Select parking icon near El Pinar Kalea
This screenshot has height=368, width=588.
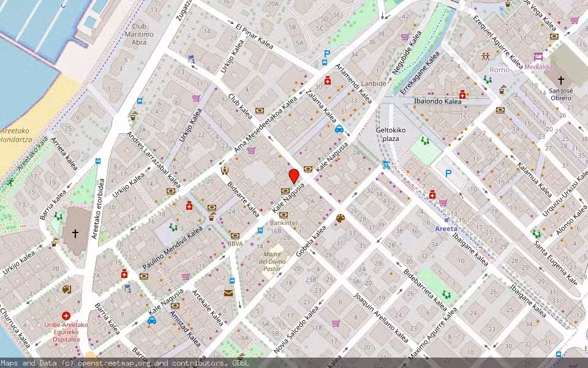click(x=327, y=54)
